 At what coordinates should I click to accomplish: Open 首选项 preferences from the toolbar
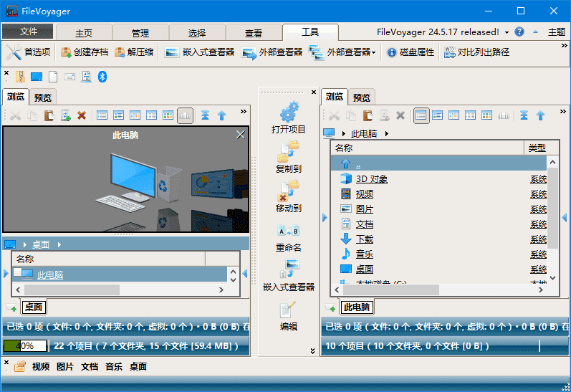[29, 52]
